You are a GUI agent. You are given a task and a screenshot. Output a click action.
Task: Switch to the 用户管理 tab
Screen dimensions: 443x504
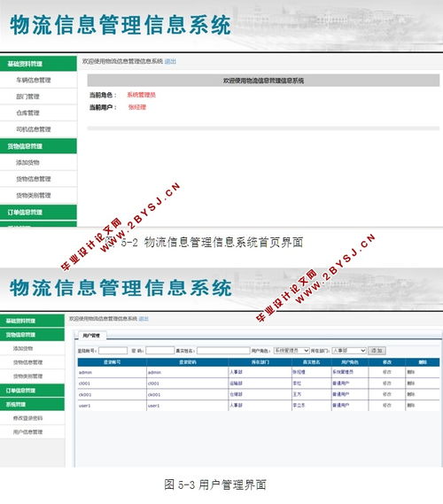(91, 336)
